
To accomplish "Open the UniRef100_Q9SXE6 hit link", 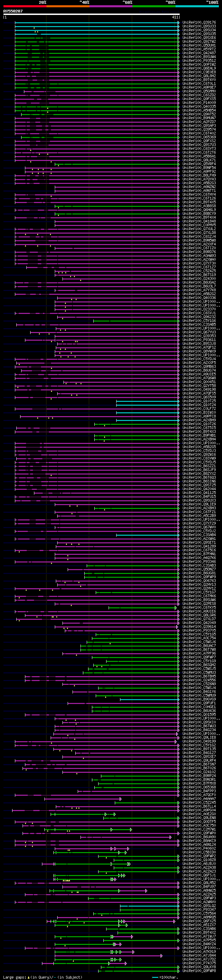I will pyautogui.click(x=199, y=38).
